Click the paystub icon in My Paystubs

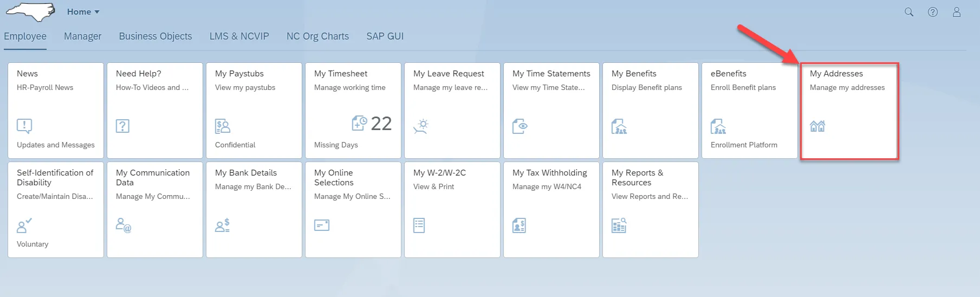coord(223,126)
